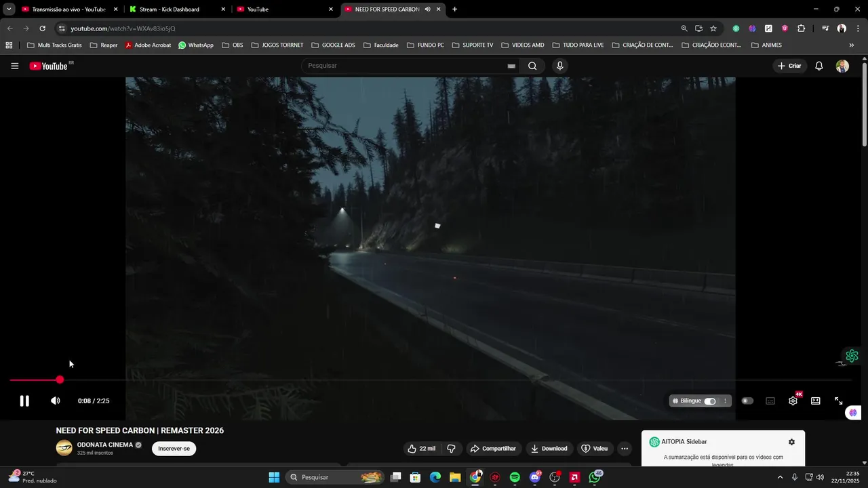The height and width of the screenshot is (488, 868).
Task: Mute the tab audio speaker icon on NEED FOR SPEED tab
Action: pyautogui.click(x=427, y=9)
